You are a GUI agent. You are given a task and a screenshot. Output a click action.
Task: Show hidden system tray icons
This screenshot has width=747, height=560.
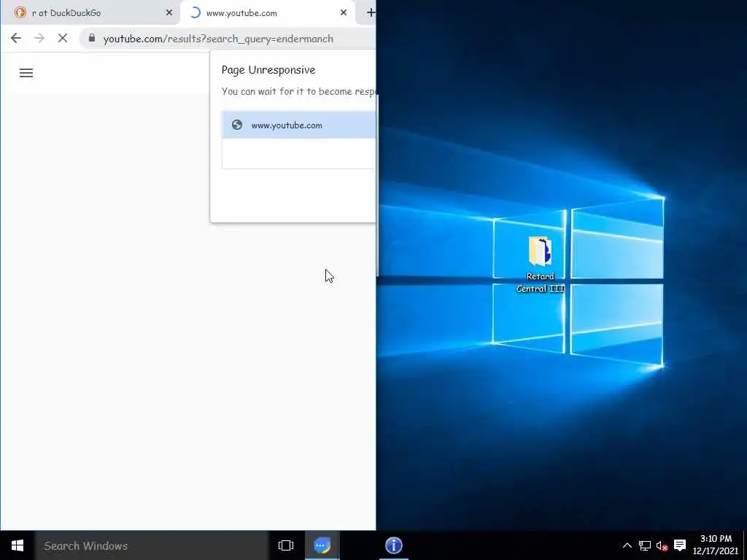627,545
